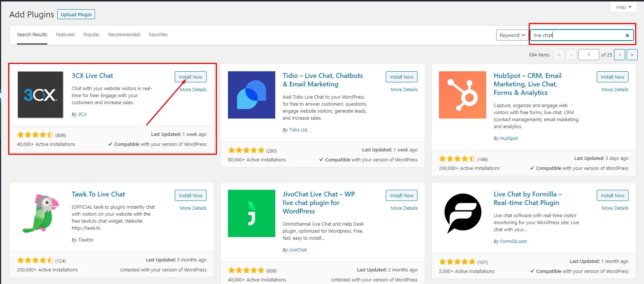Open the Keyword search type dropdown
The height and width of the screenshot is (284, 644).
tap(512, 35)
